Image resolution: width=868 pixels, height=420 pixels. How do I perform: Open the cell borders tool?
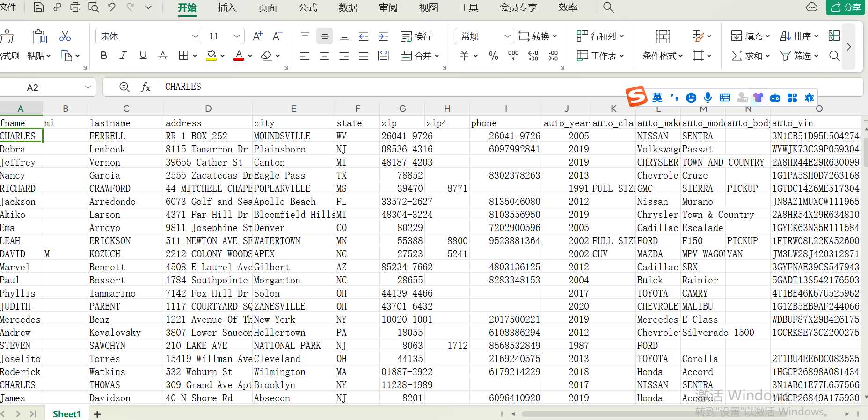[183, 56]
